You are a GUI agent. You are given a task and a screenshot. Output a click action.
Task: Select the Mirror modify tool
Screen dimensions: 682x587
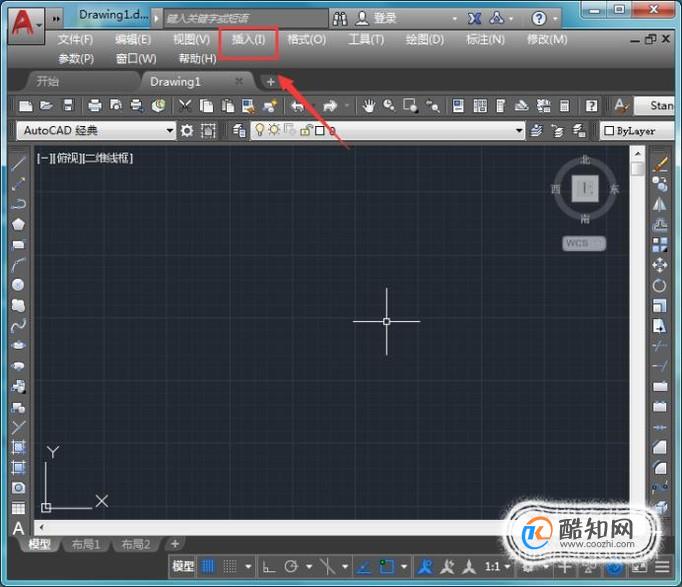pos(660,204)
